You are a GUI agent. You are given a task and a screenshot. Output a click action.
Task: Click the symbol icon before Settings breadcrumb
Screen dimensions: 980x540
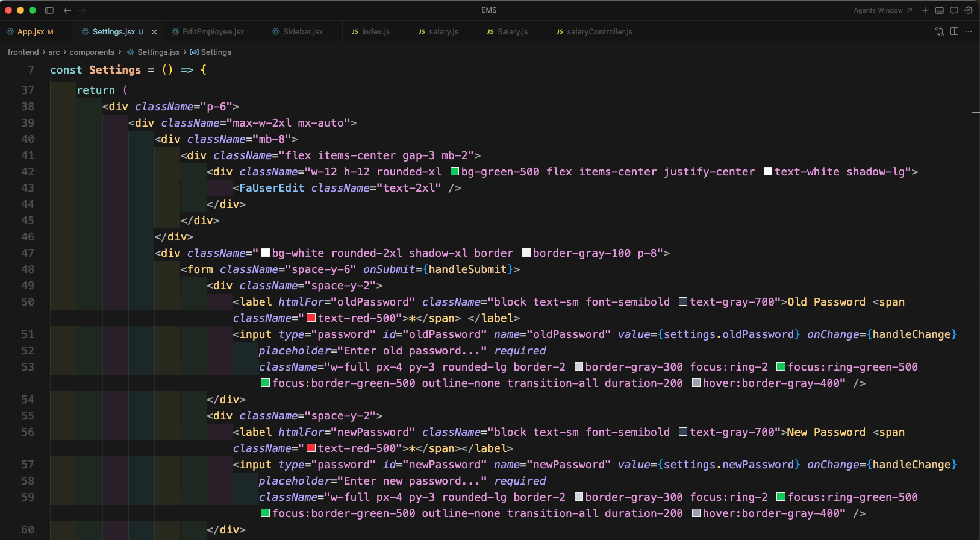(x=194, y=52)
